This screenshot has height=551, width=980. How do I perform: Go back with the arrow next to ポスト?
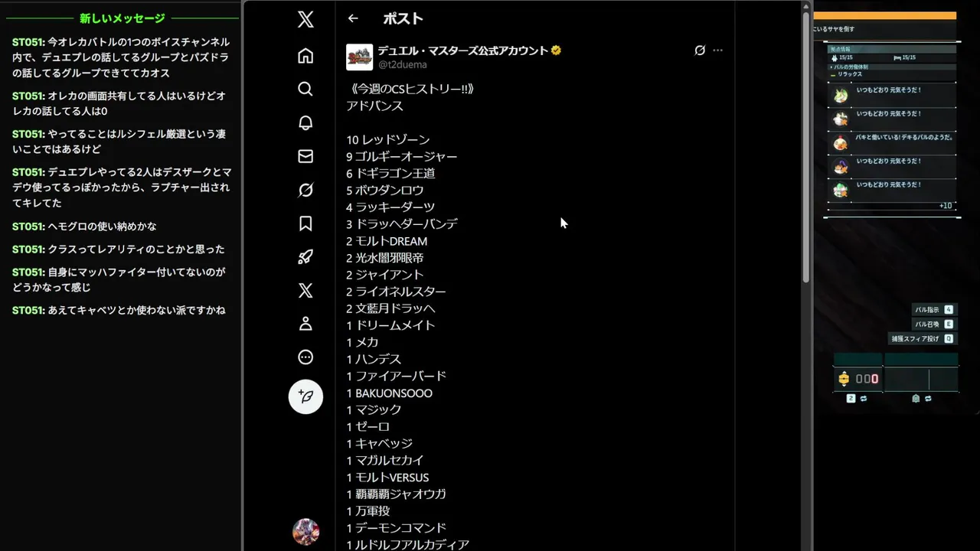coord(353,18)
